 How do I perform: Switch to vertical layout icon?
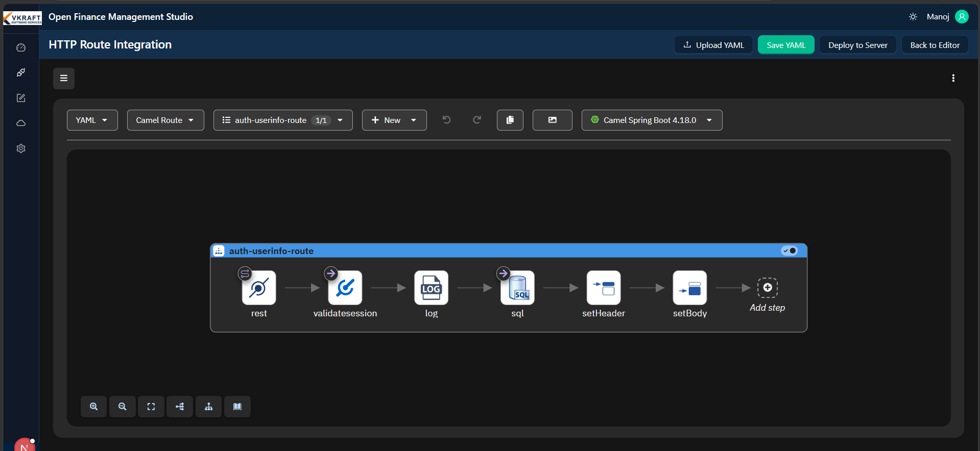pos(209,407)
